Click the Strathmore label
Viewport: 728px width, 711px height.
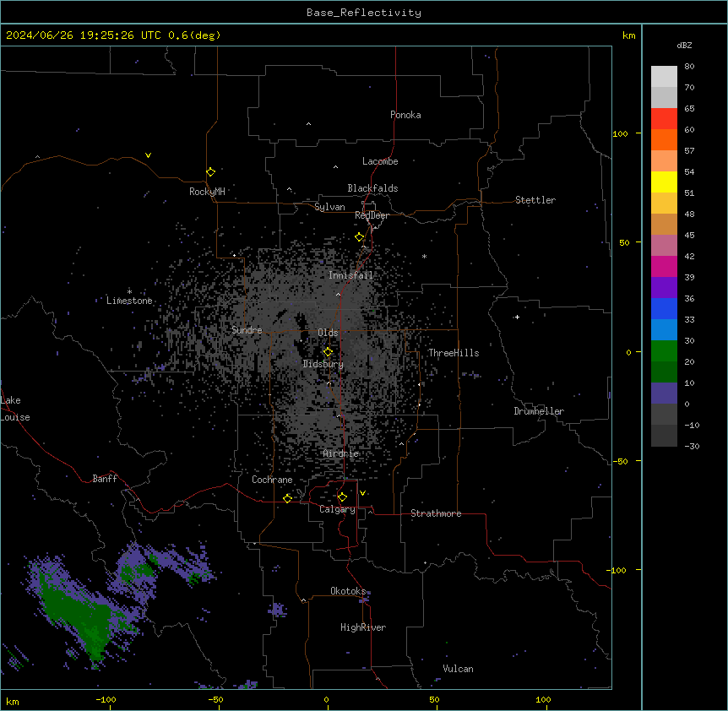436,513
